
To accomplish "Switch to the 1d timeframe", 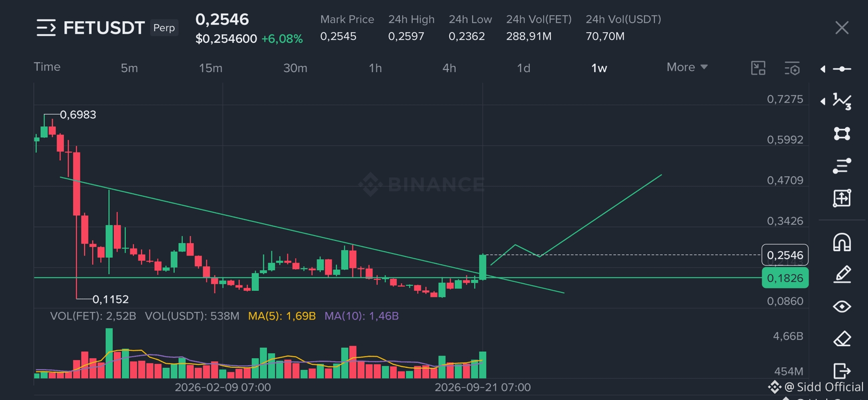I will click(x=524, y=68).
